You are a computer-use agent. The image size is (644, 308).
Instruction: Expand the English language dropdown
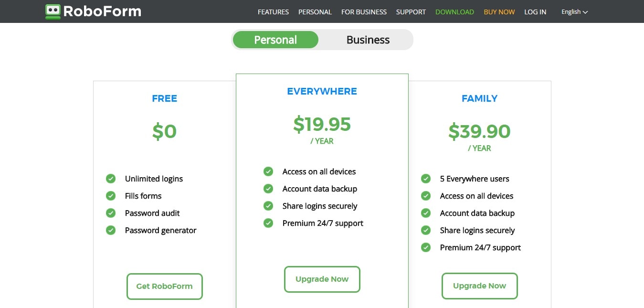point(574,12)
